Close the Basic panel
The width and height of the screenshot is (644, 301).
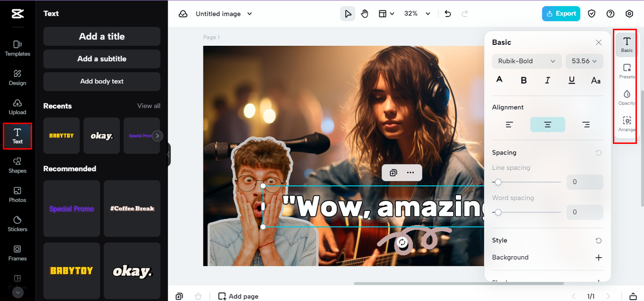(599, 42)
